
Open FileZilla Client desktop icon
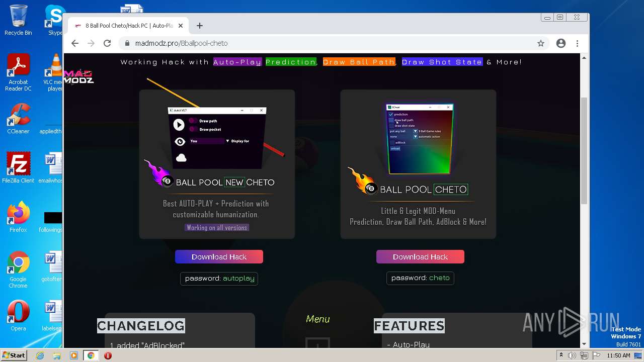click(18, 168)
